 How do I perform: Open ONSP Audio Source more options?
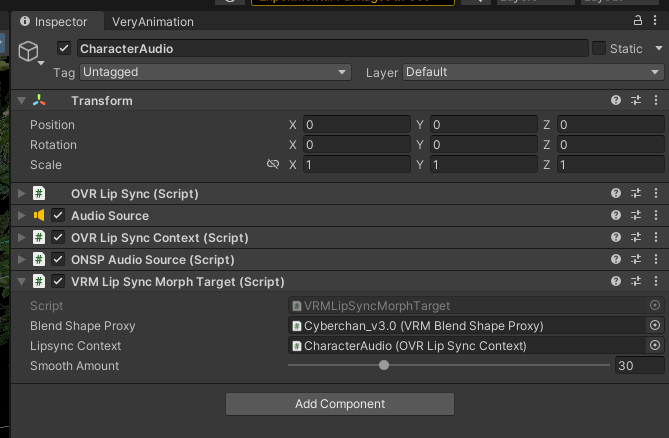point(656,259)
